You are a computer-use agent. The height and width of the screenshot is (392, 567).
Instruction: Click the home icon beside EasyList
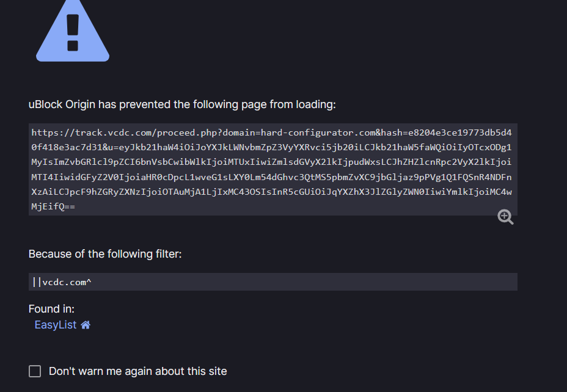[x=86, y=325]
